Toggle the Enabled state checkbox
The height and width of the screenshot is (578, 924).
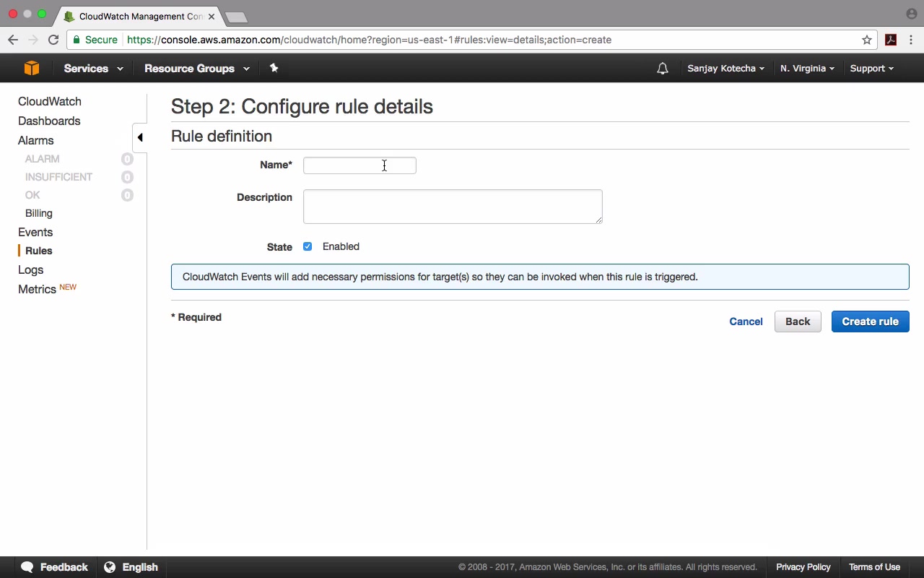coord(308,246)
